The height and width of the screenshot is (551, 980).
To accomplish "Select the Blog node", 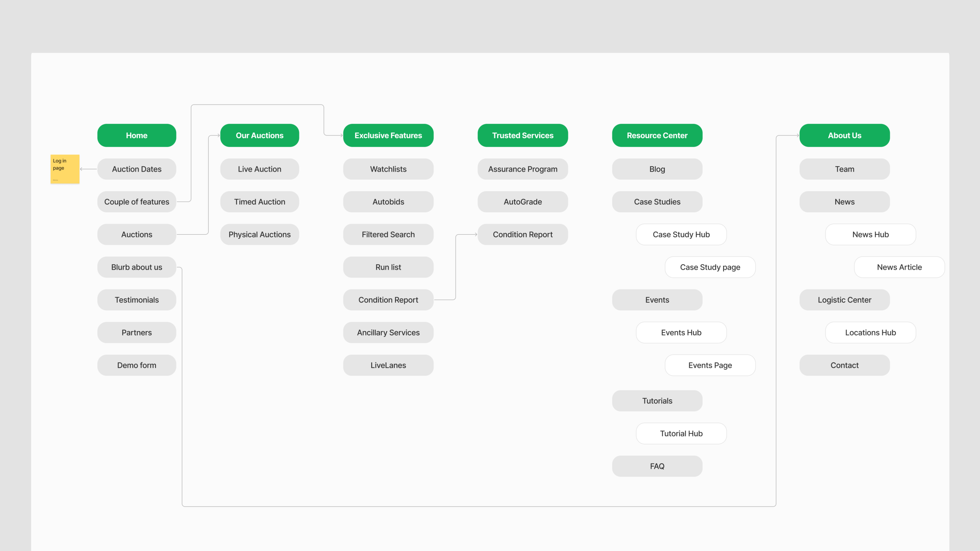I will (657, 169).
